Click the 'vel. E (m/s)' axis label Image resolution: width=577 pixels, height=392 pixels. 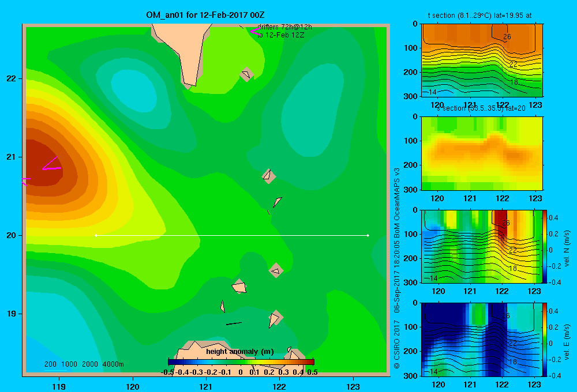(x=567, y=342)
